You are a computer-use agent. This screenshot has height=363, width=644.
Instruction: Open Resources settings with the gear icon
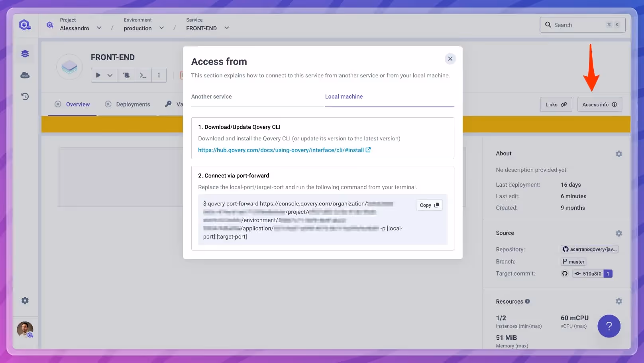(x=619, y=301)
